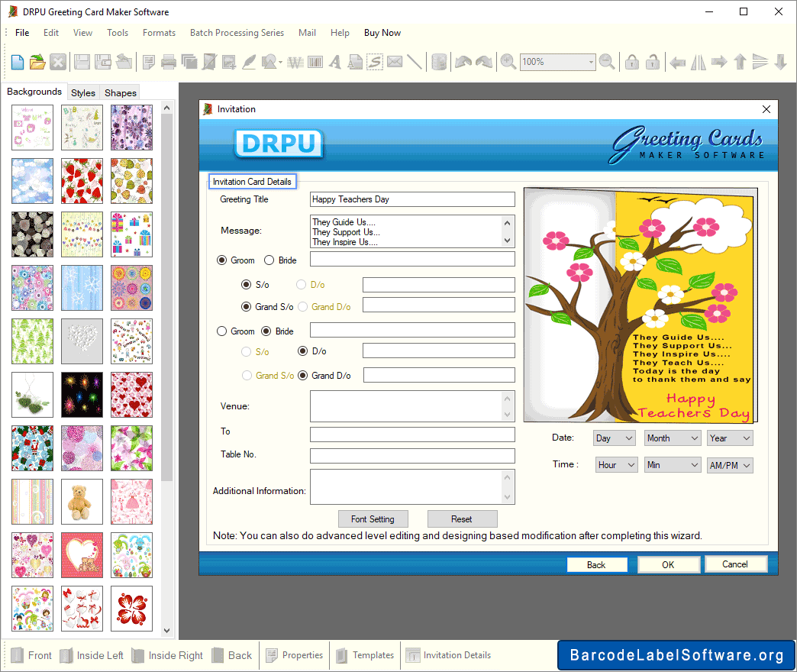Click Cancel in Invitation dialog
The width and height of the screenshot is (797, 672).
click(735, 564)
